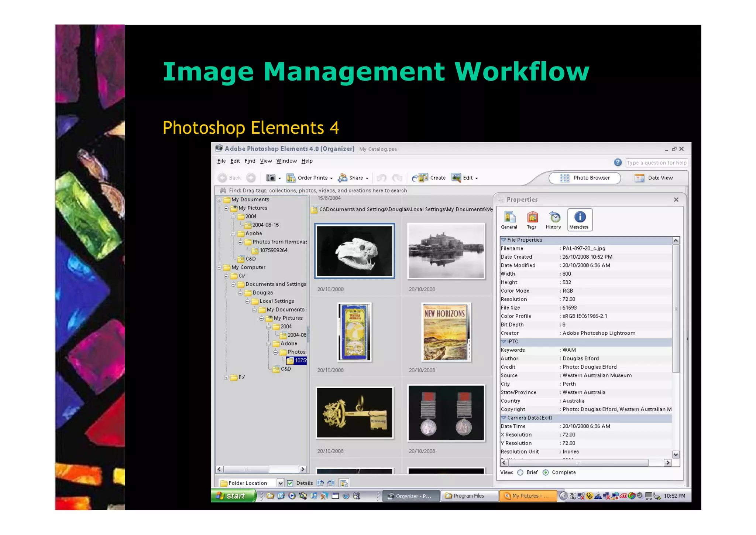Screen dimensions: 756x535
Task: Select the Local Settings folder
Action: click(x=273, y=301)
